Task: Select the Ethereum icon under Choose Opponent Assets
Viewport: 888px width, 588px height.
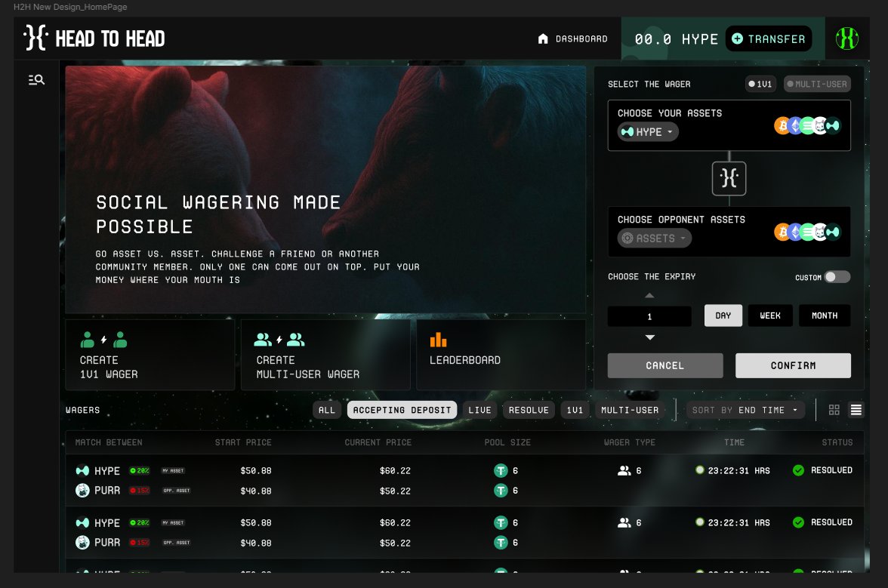Action: coord(794,232)
